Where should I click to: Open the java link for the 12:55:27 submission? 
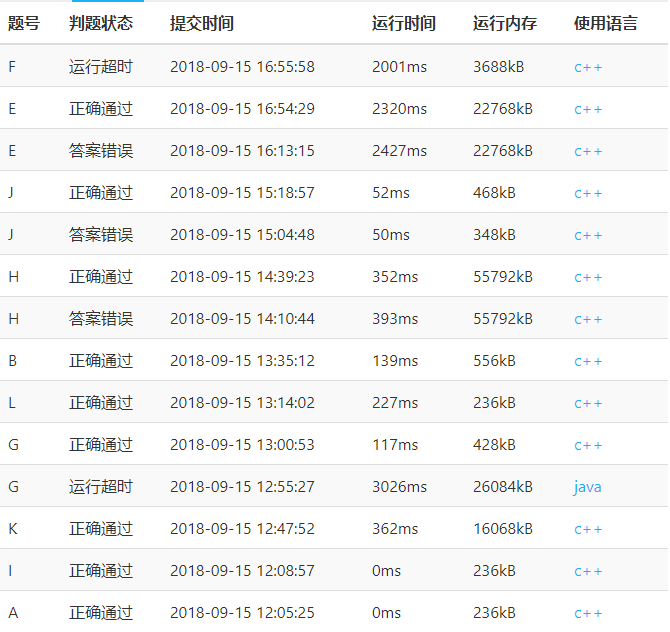pos(588,487)
